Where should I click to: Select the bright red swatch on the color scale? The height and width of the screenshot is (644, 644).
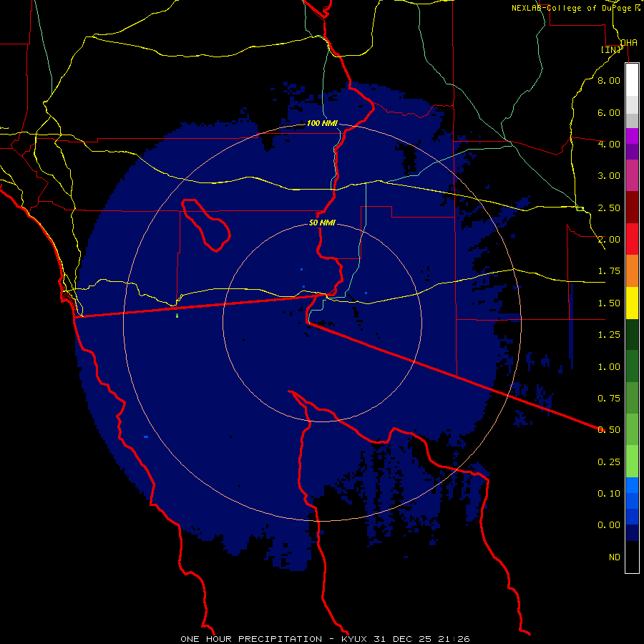click(632, 239)
